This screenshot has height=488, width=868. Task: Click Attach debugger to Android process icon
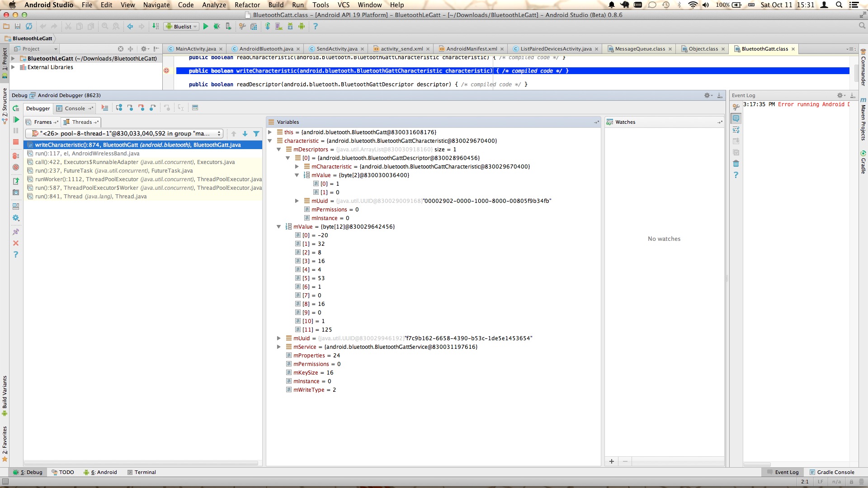click(228, 26)
